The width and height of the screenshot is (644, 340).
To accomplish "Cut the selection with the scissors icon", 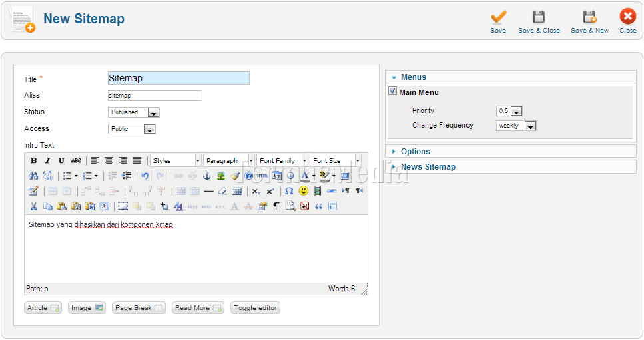I will click(x=34, y=206).
